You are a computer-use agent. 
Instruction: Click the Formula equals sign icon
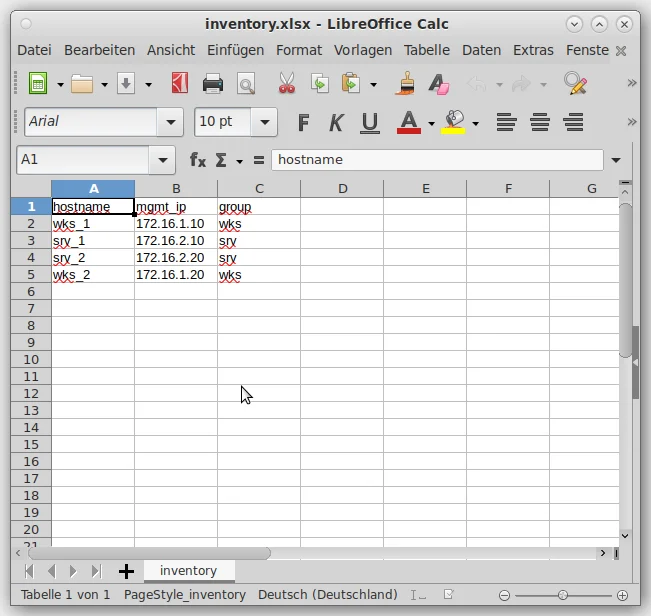(259, 160)
